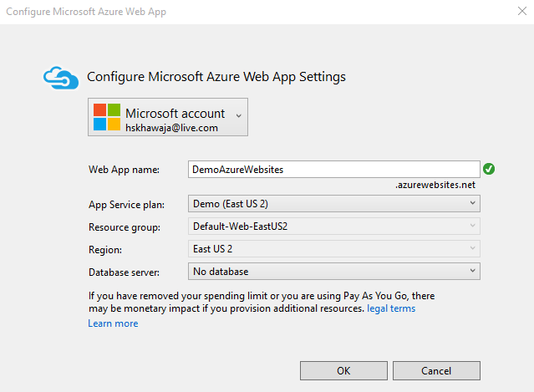Open the Region East US 2 dropdown

(x=334, y=249)
